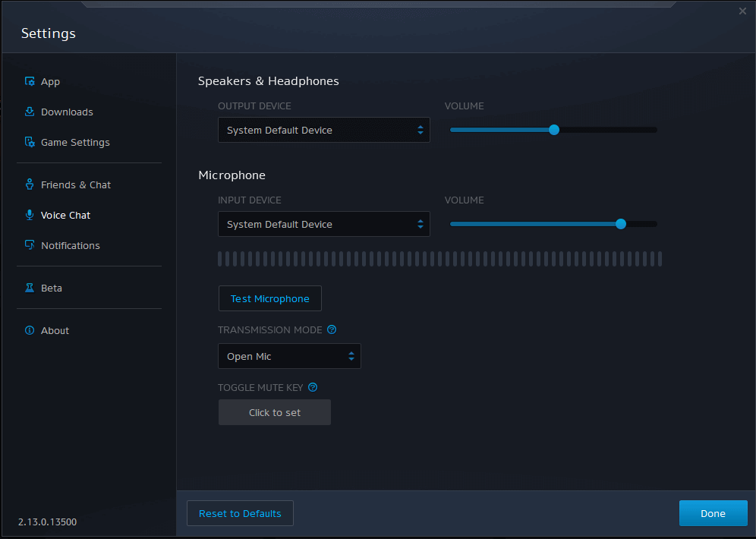The image size is (756, 539).
Task: Click the Game Settings icon
Action: point(30,143)
